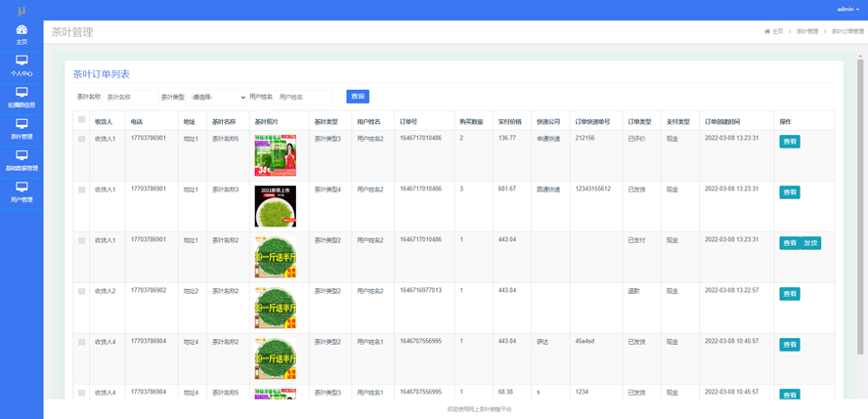This screenshot has height=419, width=868.
Task: Click the 茶叶管理 breadcrumb link
Action: (x=807, y=31)
